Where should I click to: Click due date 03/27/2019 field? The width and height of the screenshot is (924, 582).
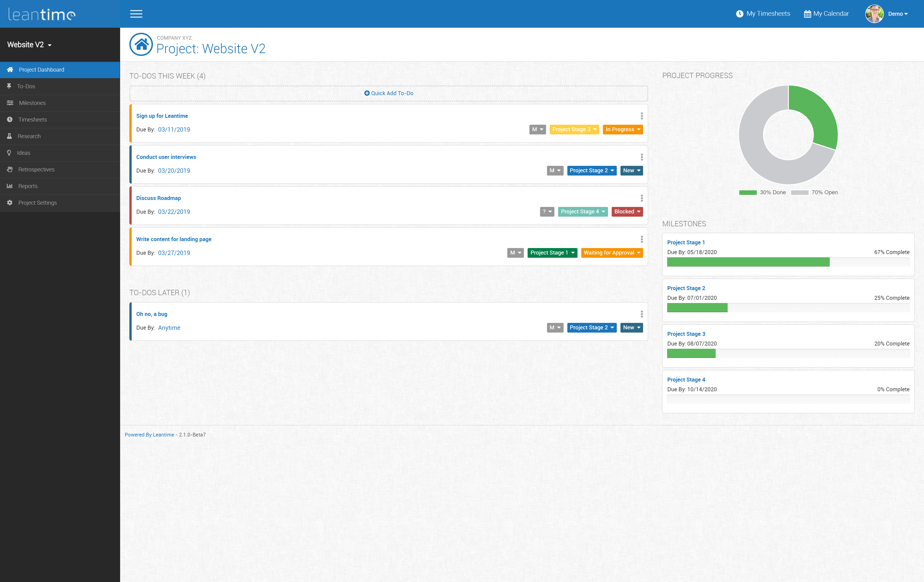[174, 253]
